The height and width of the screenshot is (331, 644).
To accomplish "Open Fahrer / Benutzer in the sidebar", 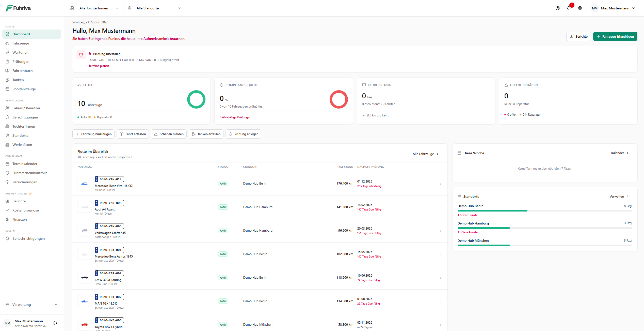I will [32, 108].
